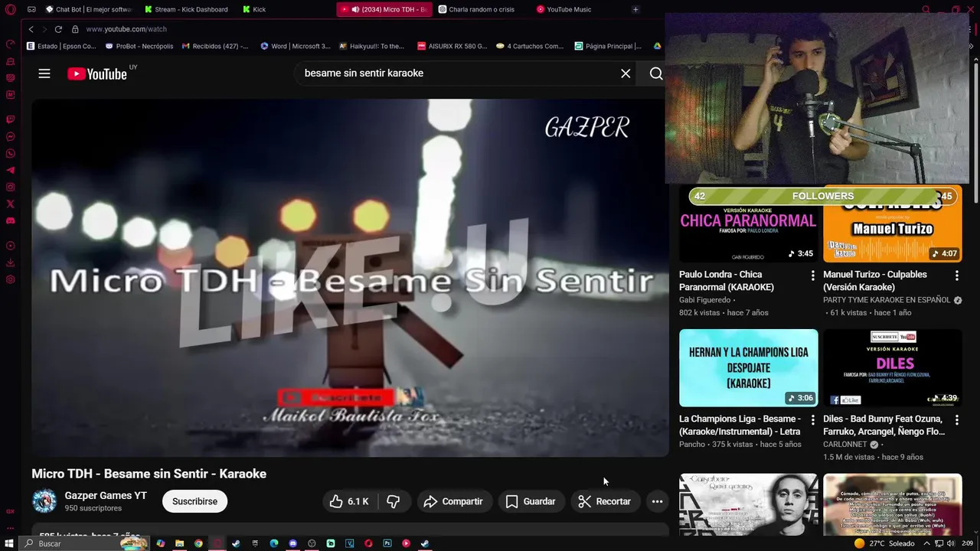Image resolution: width=980 pixels, height=551 pixels.
Task: Open Página Principal bookmark
Action: tap(608, 46)
